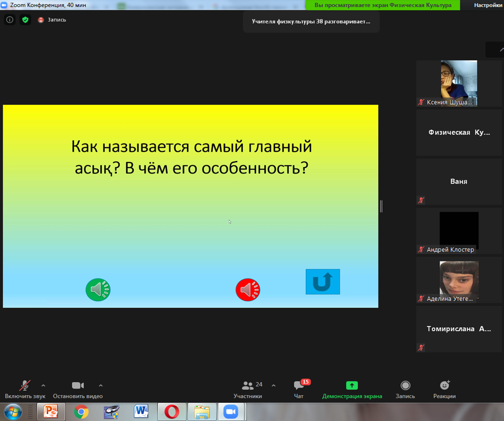Open PowerPoint from the taskbar
504x421 pixels.
pos(51,412)
